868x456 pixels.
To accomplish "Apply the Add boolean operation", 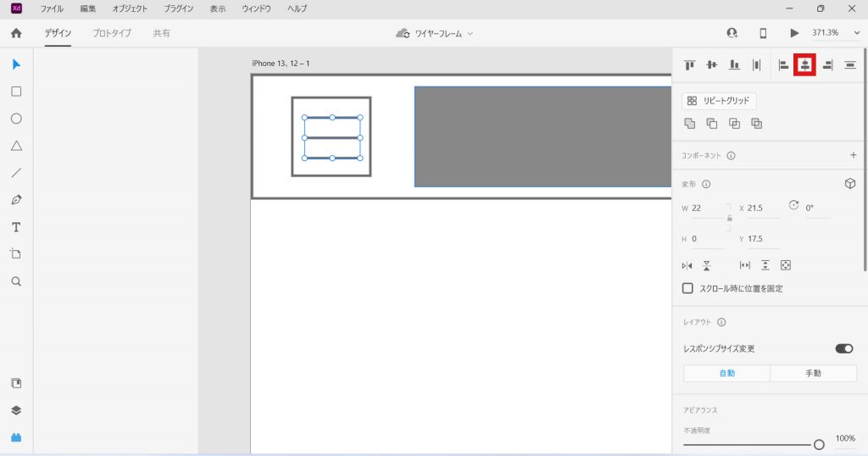I will click(690, 124).
